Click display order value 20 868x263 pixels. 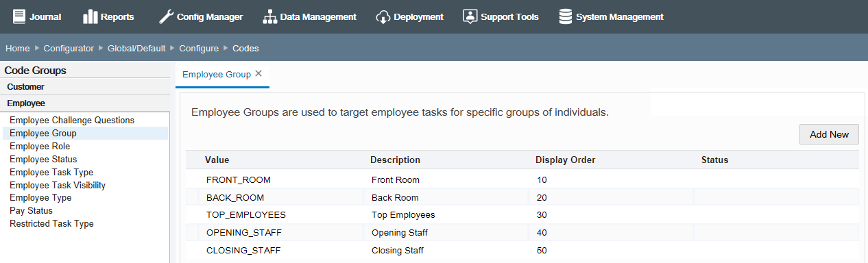pyautogui.click(x=542, y=197)
